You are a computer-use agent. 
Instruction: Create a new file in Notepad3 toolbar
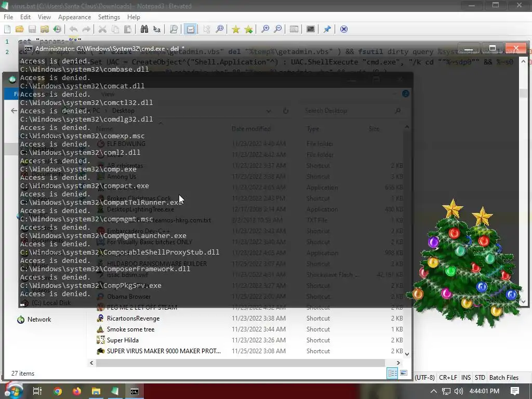pyautogui.click(x=7, y=29)
